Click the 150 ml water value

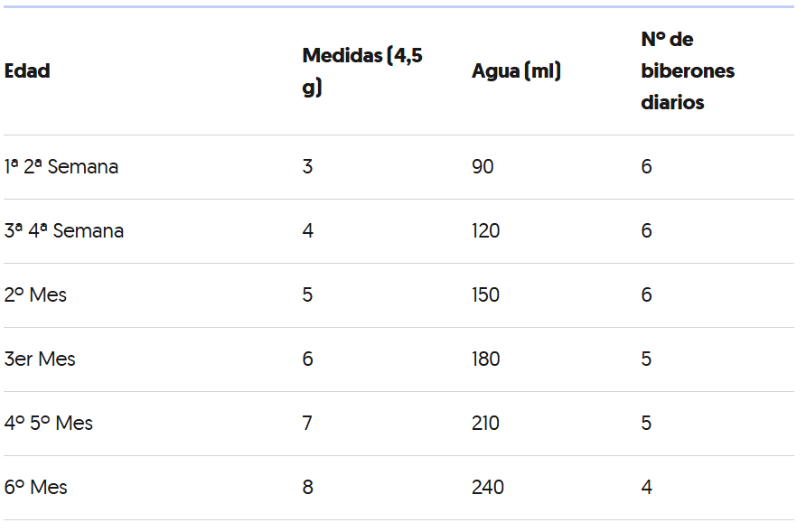click(485, 295)
